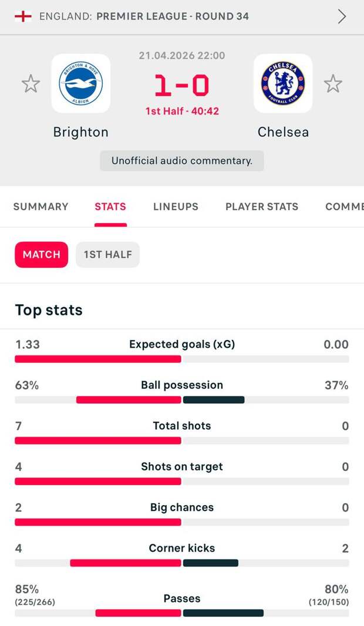Open next round via right chevron arrow
This screenshot has height=626, width=364.
pyautogui.click(x=342, y=16)
